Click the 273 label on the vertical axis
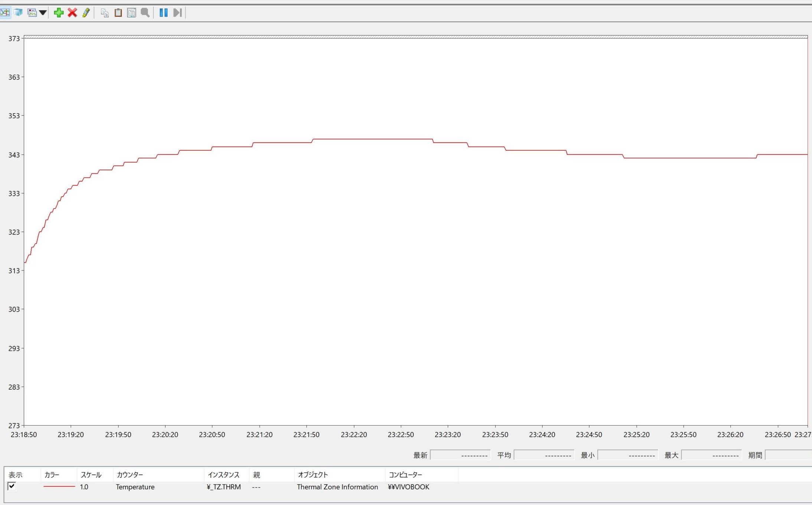The height and width of the screenshot is (505, 812). pyautogui.click(x=14, y=426)
